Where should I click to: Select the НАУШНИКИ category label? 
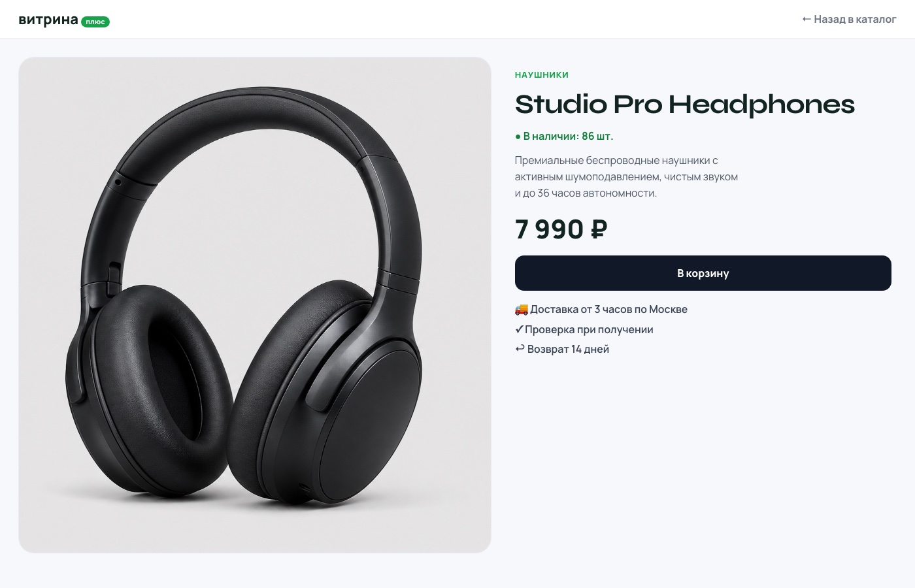point(542,75)
